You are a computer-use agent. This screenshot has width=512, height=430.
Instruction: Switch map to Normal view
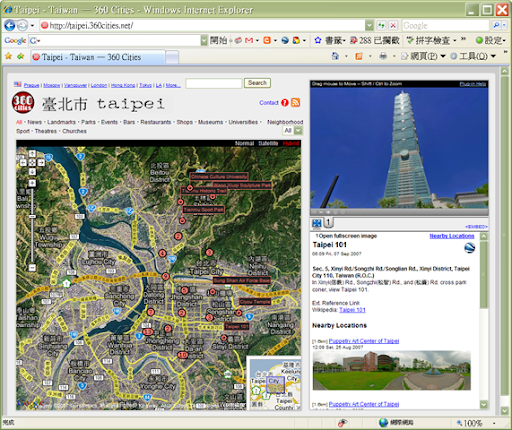click(x=244, y=143)
